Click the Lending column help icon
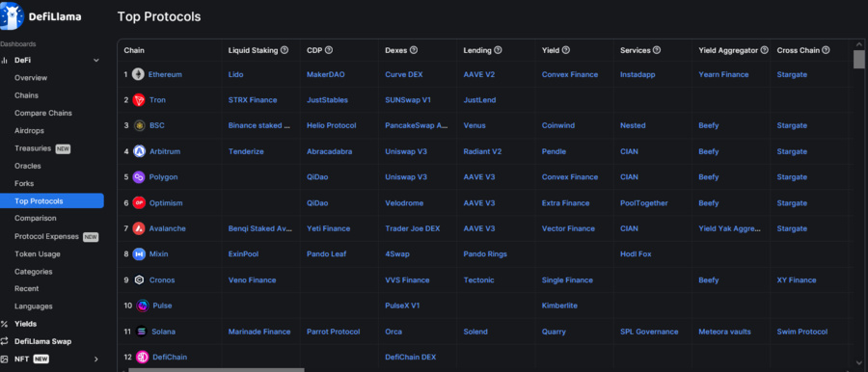The height and width of the screenshot is (372, 868). [x=498, y=50]
